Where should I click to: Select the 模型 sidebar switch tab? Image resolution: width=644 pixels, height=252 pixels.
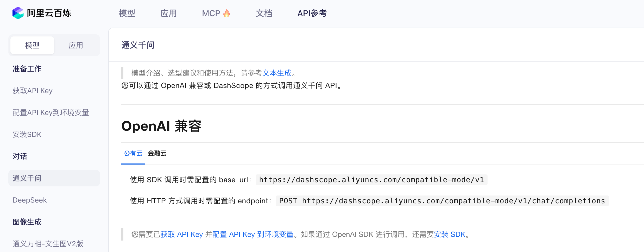pos(32,45)
